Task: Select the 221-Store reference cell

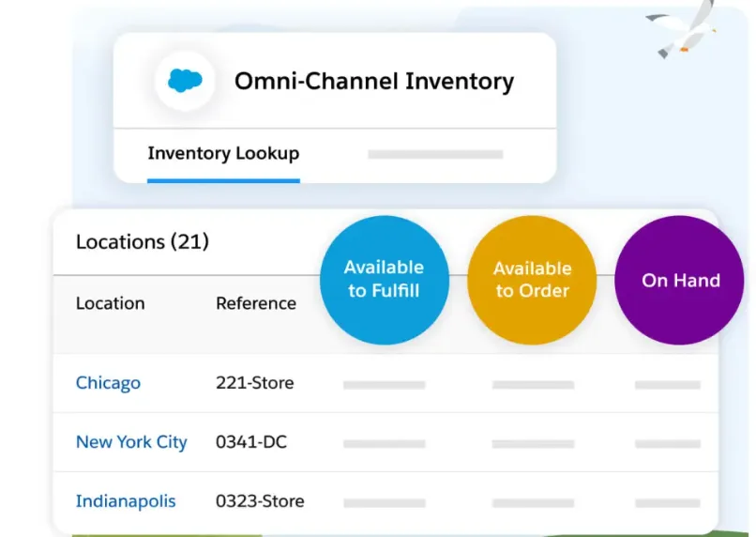Action: pos(254,383)
